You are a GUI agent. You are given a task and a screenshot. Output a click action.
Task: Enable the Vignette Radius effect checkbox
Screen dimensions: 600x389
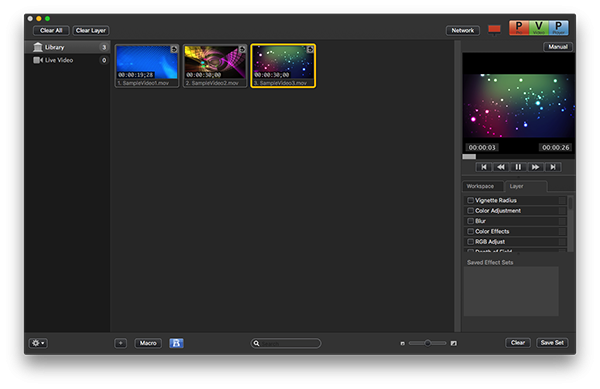(x=470, y=200)
